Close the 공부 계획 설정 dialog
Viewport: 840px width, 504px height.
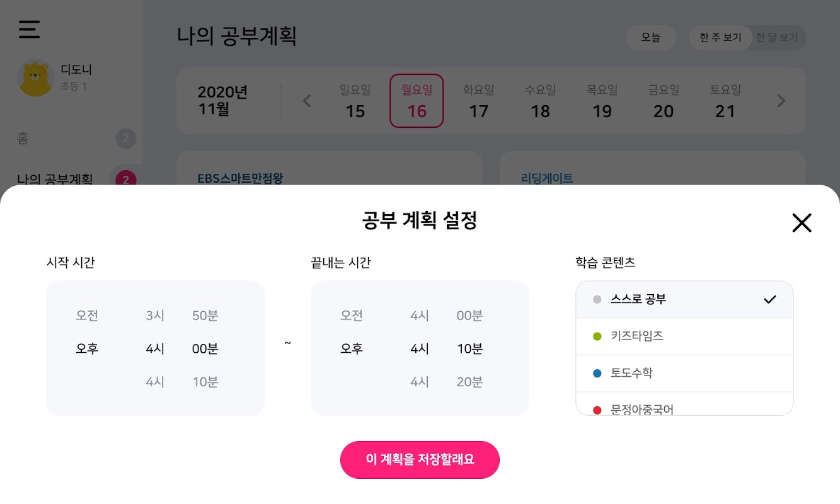pos(802,223)
